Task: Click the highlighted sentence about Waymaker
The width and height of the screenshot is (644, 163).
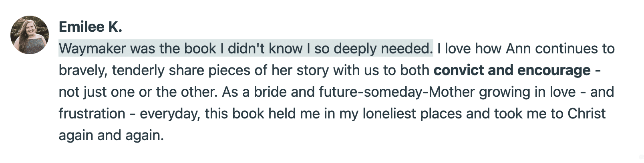Action: pos(245,49)
